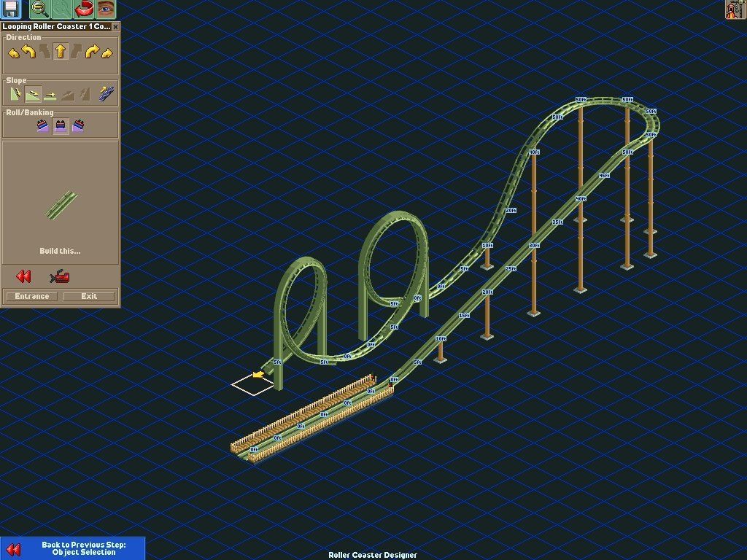Toggle left banking for the track
The width and height of the screenshot is (747, 560).
click(43, 126)
